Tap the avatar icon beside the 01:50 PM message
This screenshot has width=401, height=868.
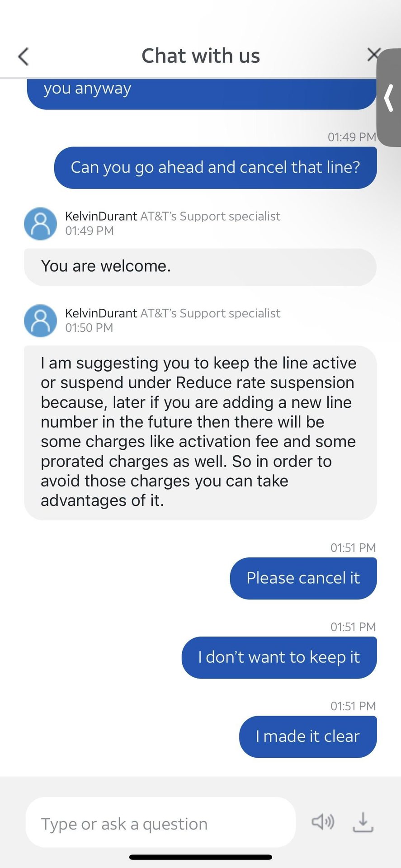40,321
